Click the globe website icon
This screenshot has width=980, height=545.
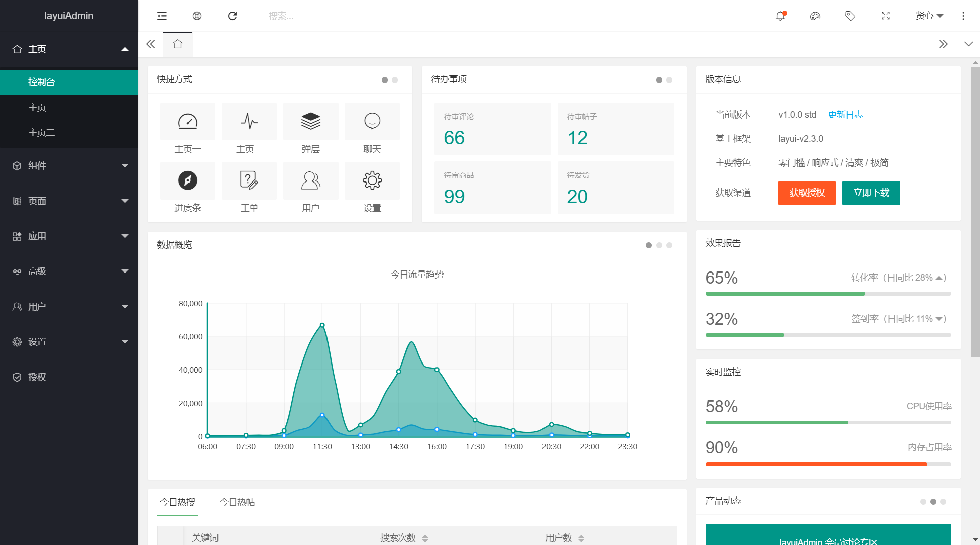coord(197,16)
